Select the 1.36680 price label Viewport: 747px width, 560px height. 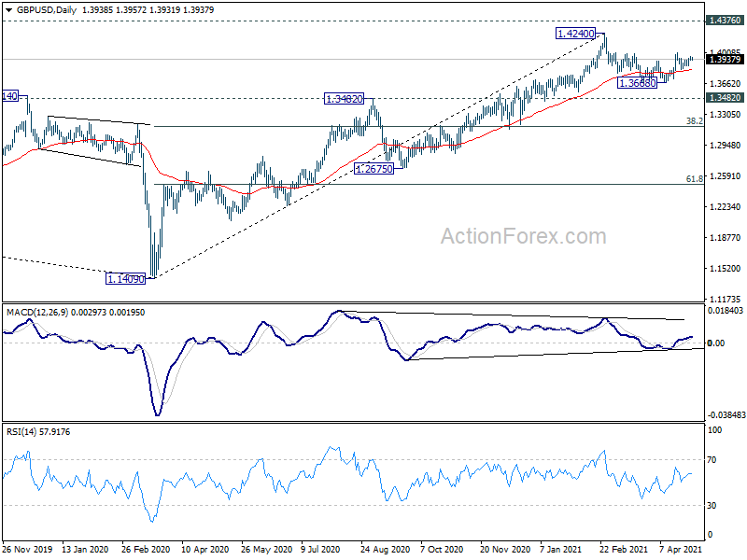point(637,83)
